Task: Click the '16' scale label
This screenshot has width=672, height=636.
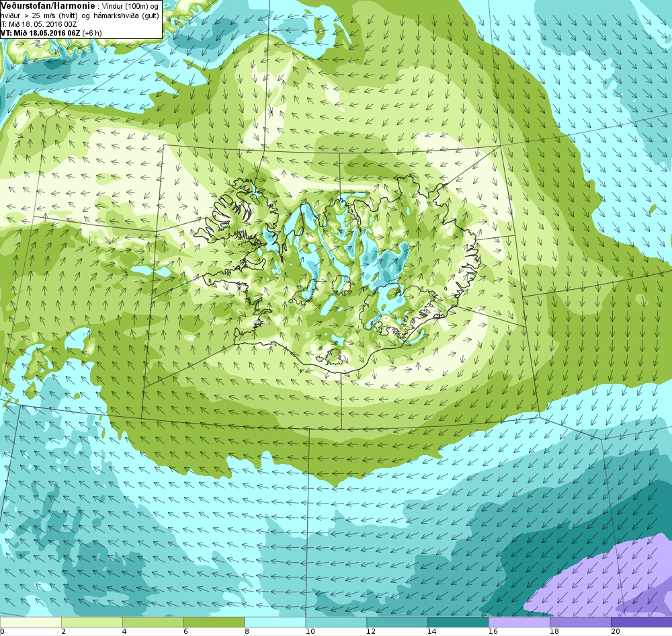Action: (493, 631)
